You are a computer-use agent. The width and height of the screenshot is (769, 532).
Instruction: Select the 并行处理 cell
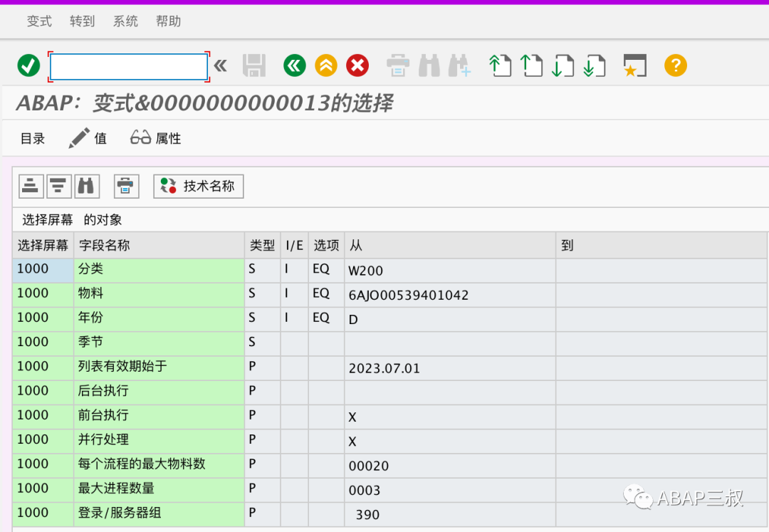click(159, 441)
